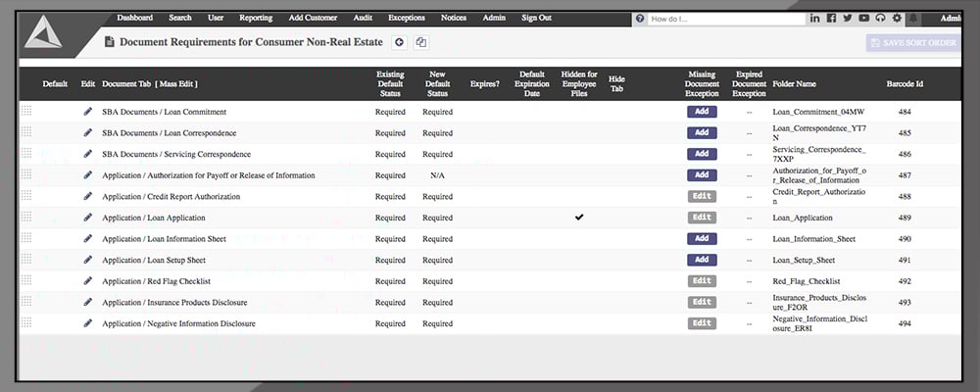Open the YouTube icon in top bar

[863, 19]
